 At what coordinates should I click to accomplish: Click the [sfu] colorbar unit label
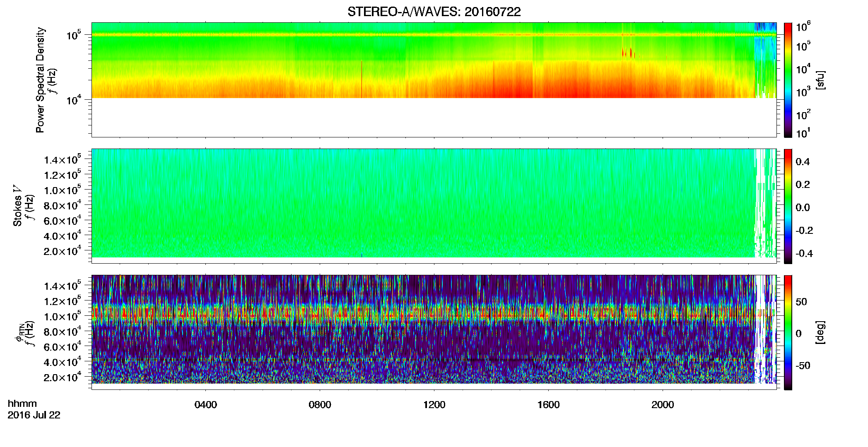click(x=820, y=80)
